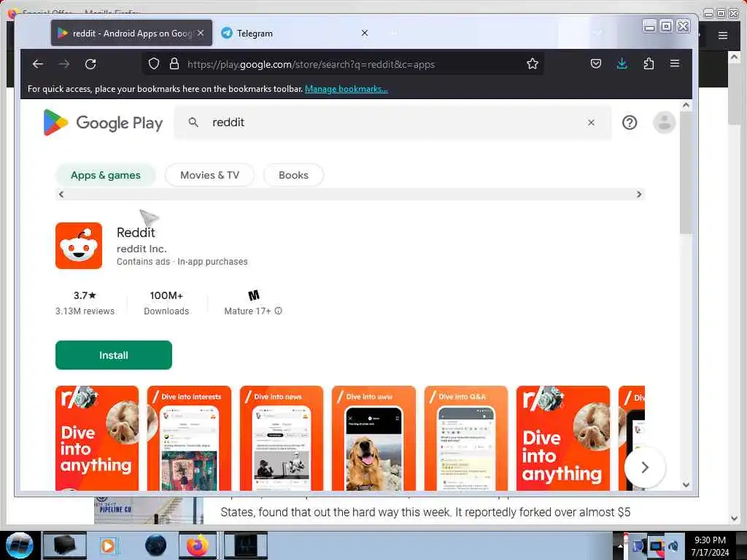Open the hamburger menu of the background Firefox window
747x560 pixels.
click(723, 35)
